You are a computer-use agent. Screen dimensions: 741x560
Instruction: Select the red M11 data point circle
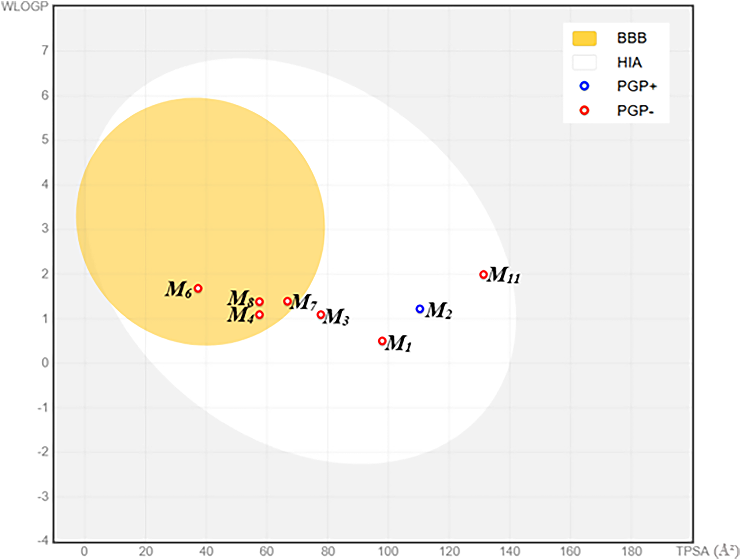click(483, 275)
